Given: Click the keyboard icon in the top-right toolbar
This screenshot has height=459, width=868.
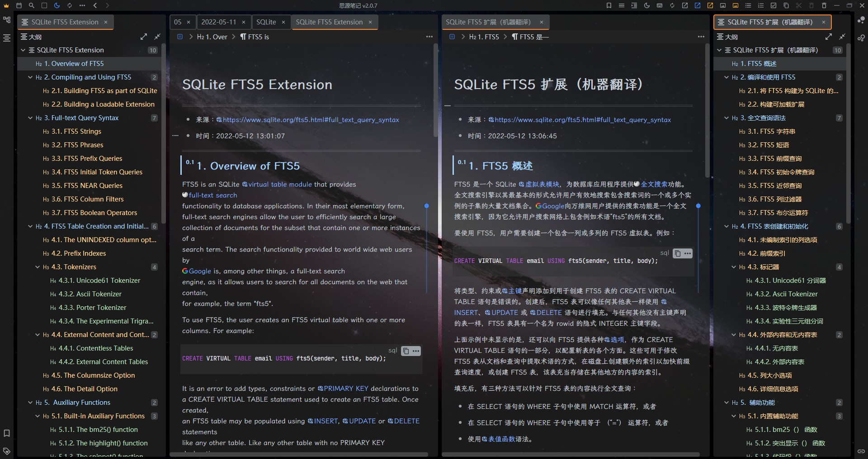Looking at the screenshot, I should coord(660,5).
